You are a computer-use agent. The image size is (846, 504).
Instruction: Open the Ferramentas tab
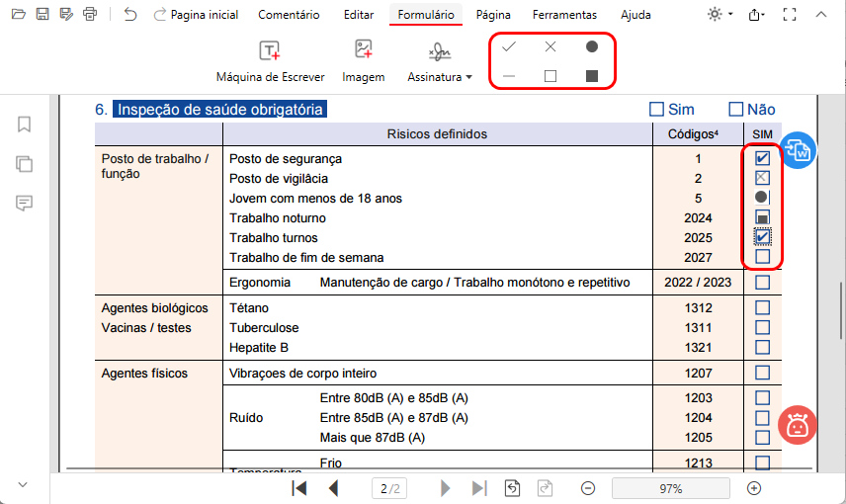click(564, 15)
